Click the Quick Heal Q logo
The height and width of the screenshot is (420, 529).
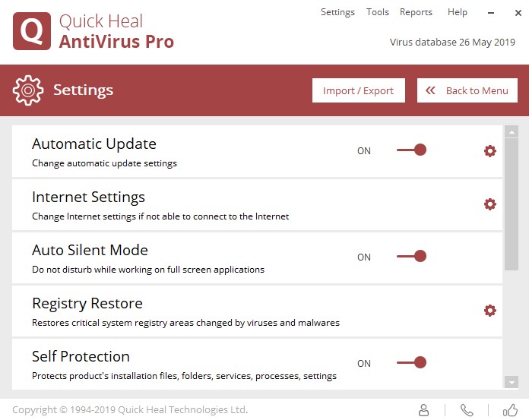tap(32, 31)
